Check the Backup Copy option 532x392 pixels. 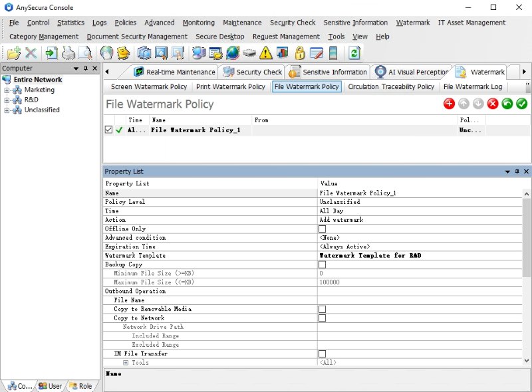[x=322, y=264]
